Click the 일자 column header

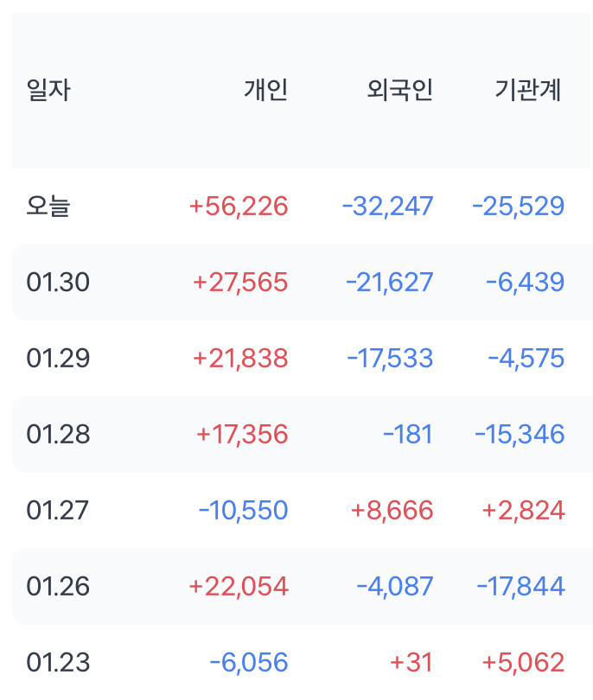(x=48, y=90)
